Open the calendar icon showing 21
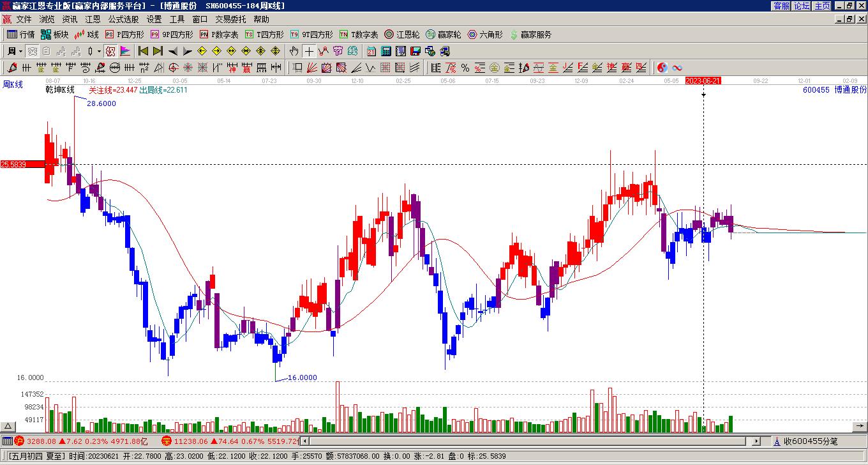The image size is (868, 465). (x=371, y=51)
